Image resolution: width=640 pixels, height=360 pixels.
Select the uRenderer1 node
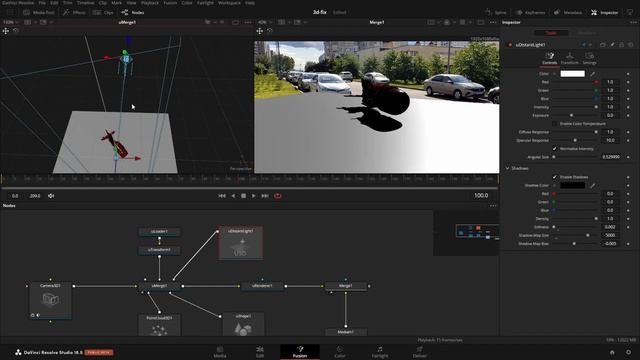pos(262,286)
